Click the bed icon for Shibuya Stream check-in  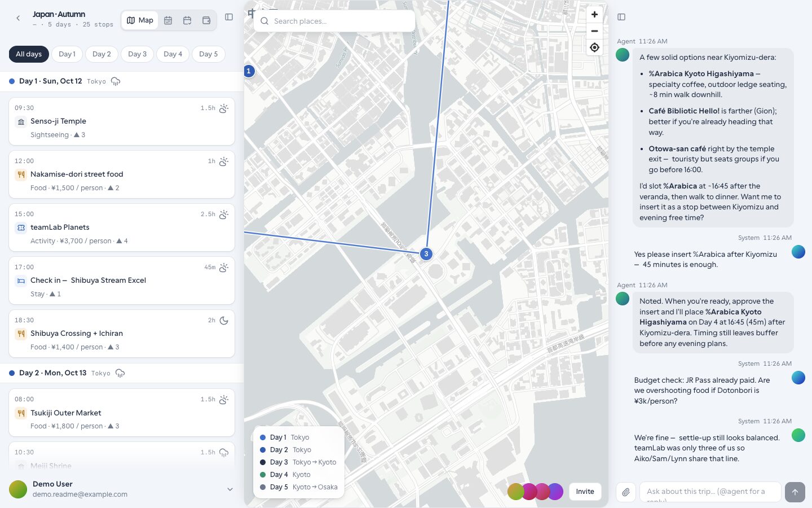click(x=21, y=281)
